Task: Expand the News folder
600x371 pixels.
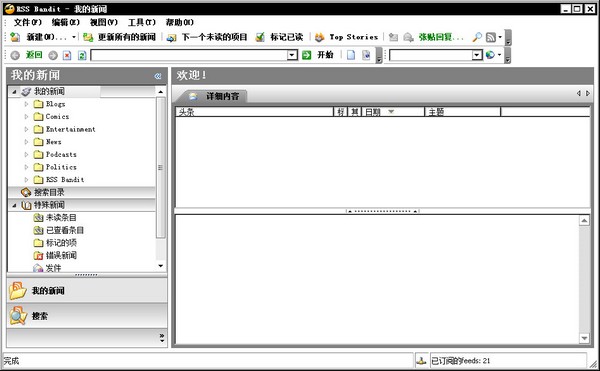Action: click(26, 142)
